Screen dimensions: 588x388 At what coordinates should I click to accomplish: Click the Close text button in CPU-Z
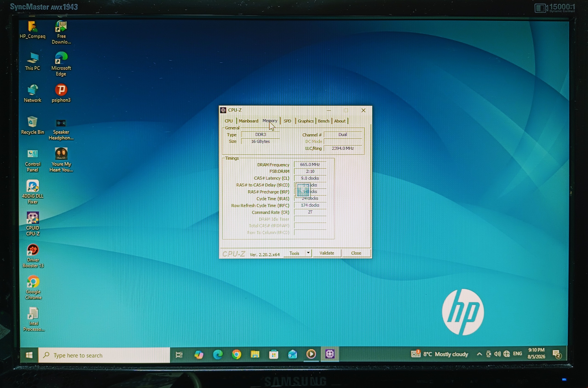tap(356, 253)
